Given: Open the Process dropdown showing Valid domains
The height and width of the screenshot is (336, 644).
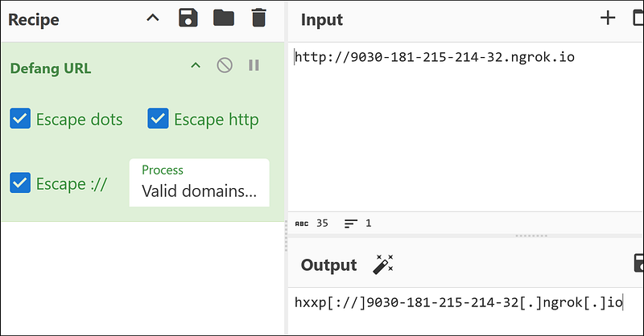Looking at the screenshot, I should click(x=199, y=183).
